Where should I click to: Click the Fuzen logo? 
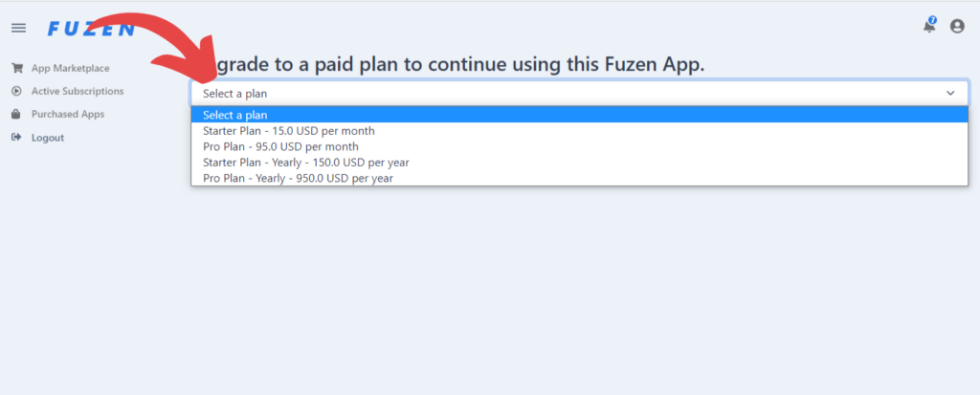point(91,29)
